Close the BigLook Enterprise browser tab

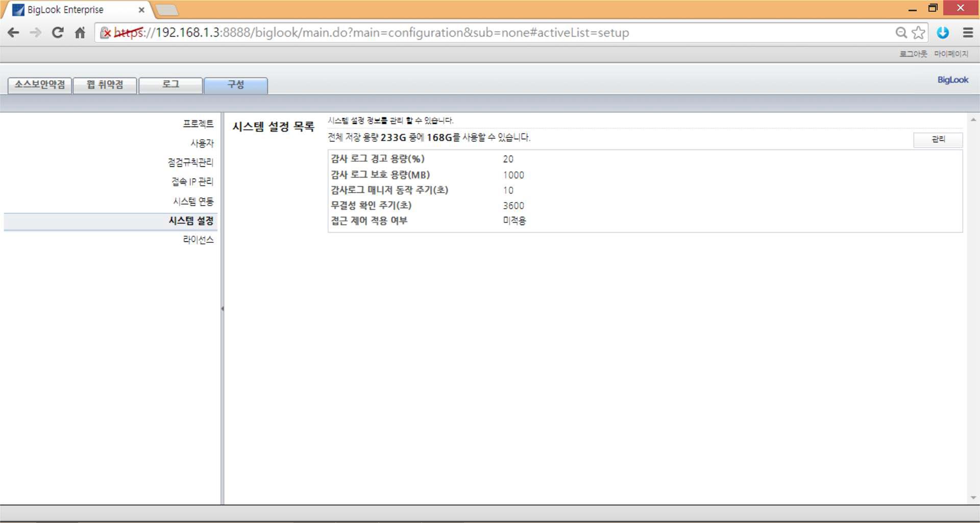[x=141, y=10]
